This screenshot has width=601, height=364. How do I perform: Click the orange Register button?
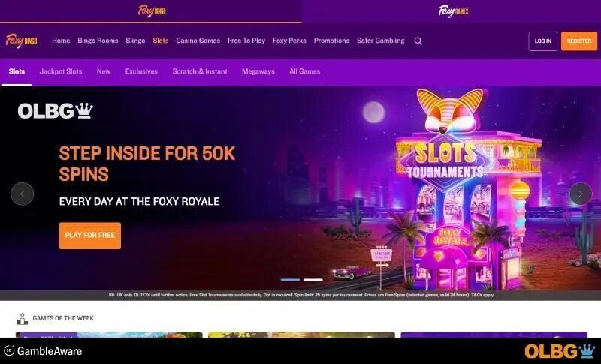pos(579,41)
